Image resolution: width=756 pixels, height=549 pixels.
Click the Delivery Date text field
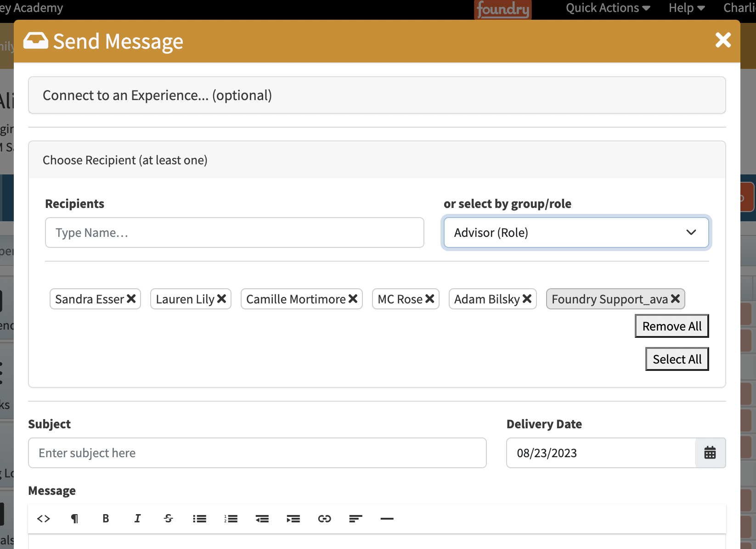(601, 453)
